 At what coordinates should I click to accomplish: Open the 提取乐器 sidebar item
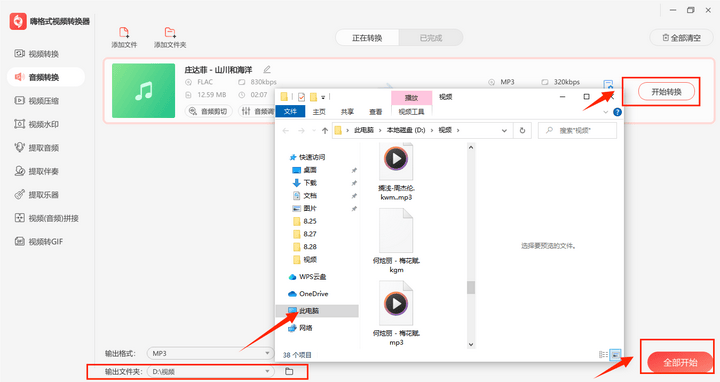[x=37, y=195]
